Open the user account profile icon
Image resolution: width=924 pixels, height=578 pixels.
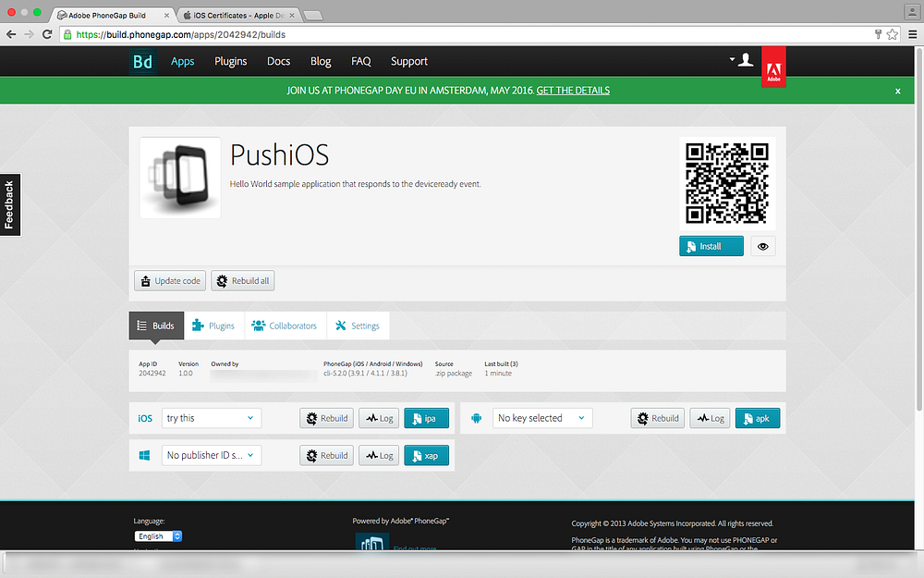746,59
